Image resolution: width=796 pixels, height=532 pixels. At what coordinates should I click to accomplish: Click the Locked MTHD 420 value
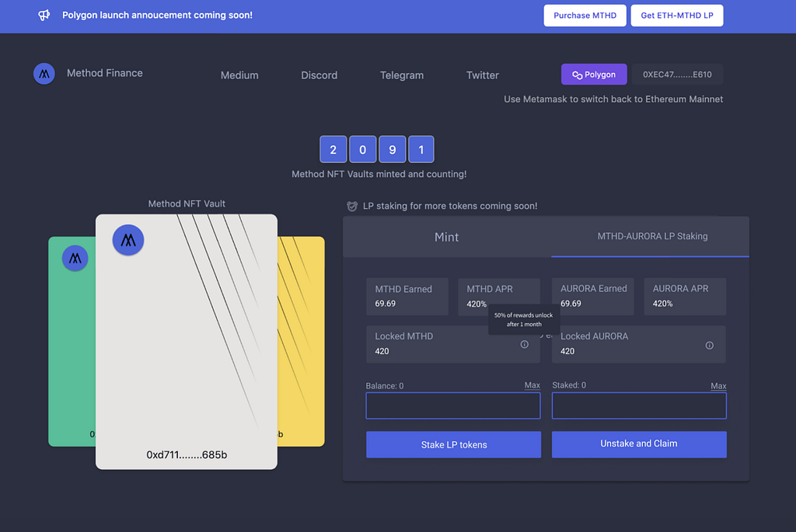(x=382, y=352)
